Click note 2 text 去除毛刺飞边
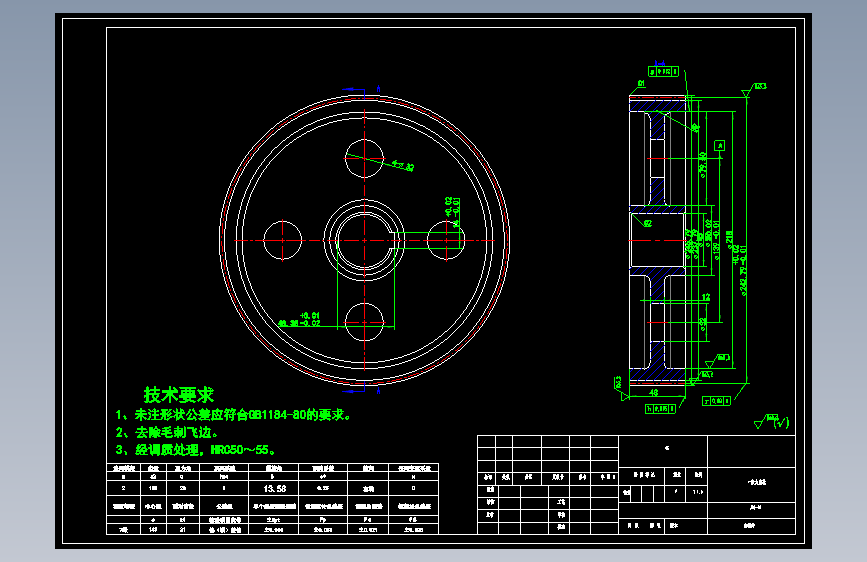 click(166, 433)
